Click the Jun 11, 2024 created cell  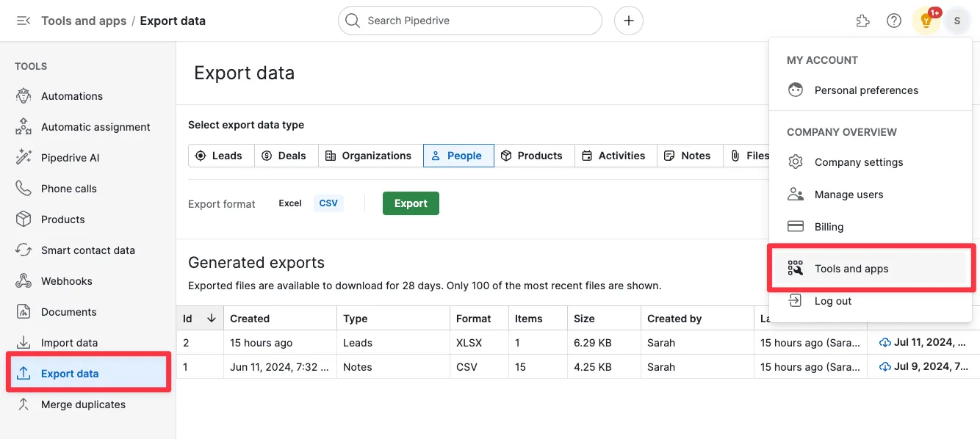pyautogui.click(x=280, y=367)
